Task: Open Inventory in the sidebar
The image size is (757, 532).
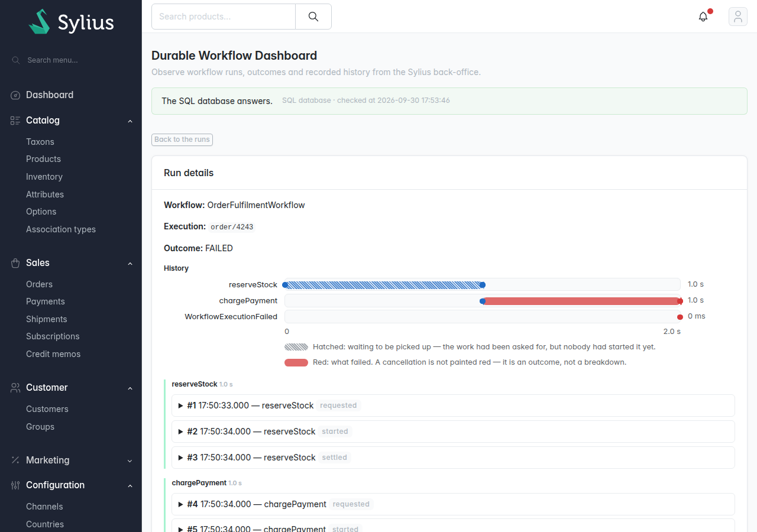Action: pos(44,177)
